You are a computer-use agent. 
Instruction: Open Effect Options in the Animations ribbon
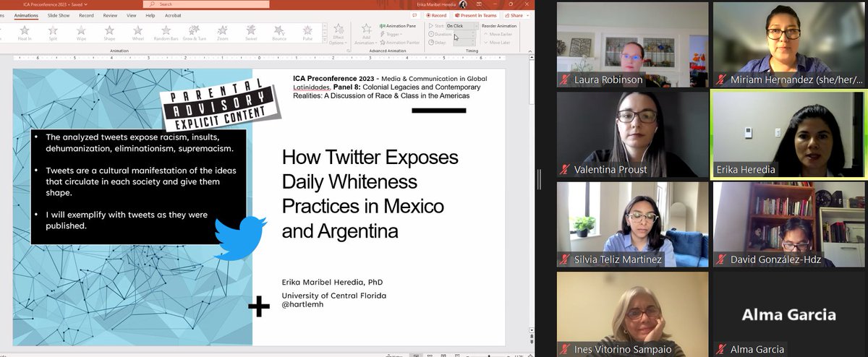pyautogui.click(x=338, y=34)
